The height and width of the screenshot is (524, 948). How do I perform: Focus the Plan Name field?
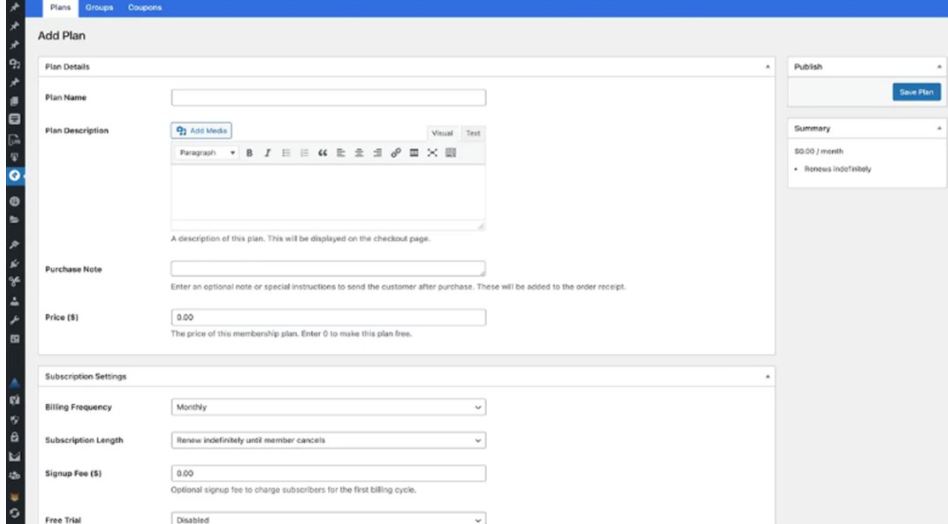(328, 97)
